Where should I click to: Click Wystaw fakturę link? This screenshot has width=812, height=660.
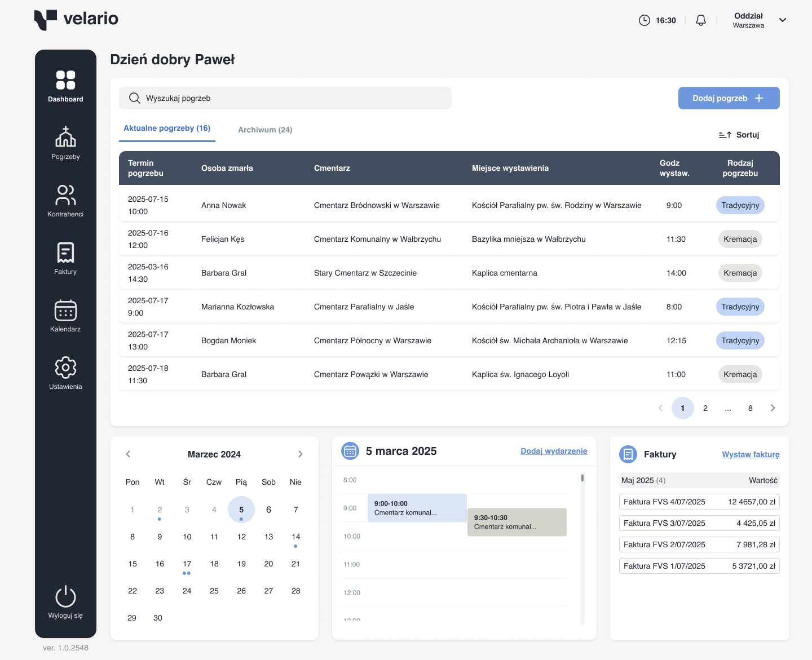751,454
